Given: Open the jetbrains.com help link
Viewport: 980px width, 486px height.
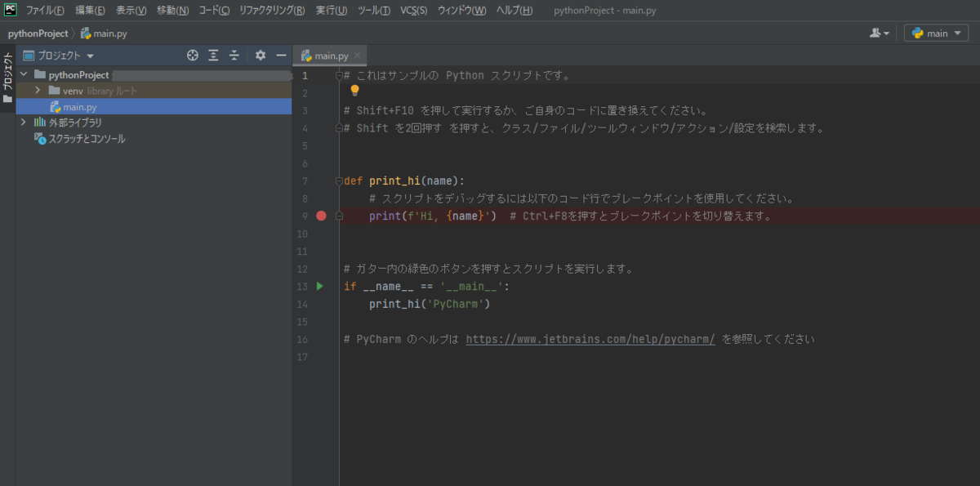Looking at the screenshot, I should coord(590,339).
